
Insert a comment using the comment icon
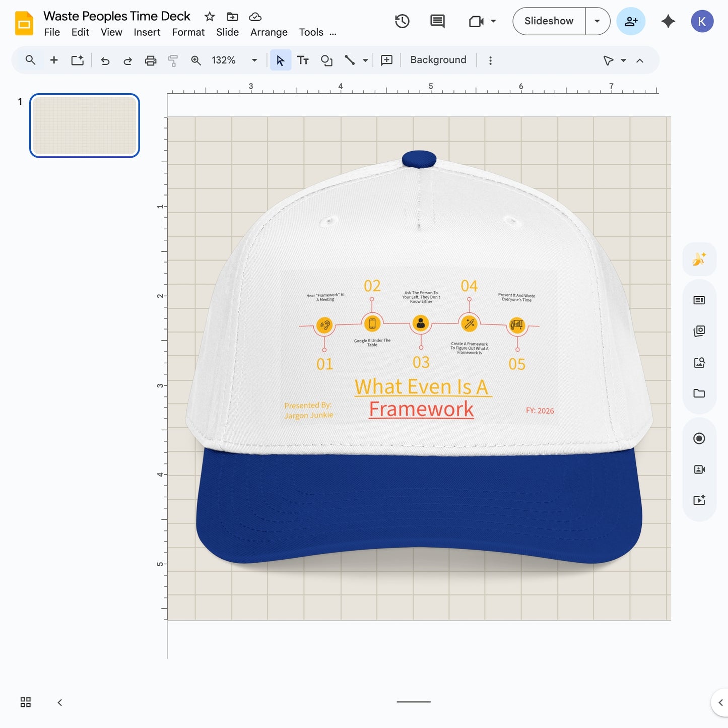pyautogui.click(x=386, y=60)
